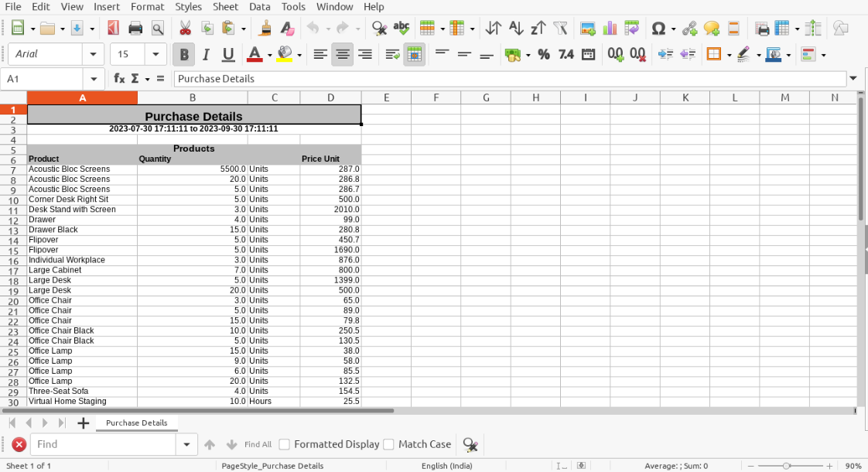Add a new sheet with plus button
The image size is (868, 472).
pyautogui.click(x=83, y=423)
